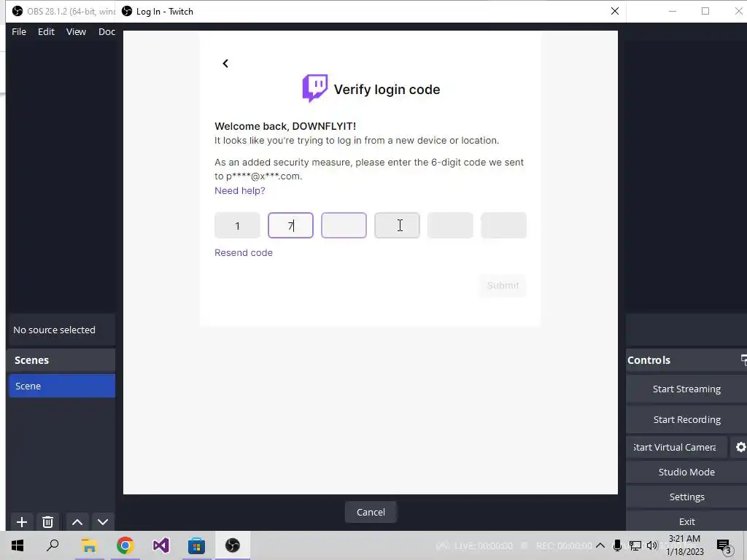Add a new scene with plus icon

(x=21, y=522)
